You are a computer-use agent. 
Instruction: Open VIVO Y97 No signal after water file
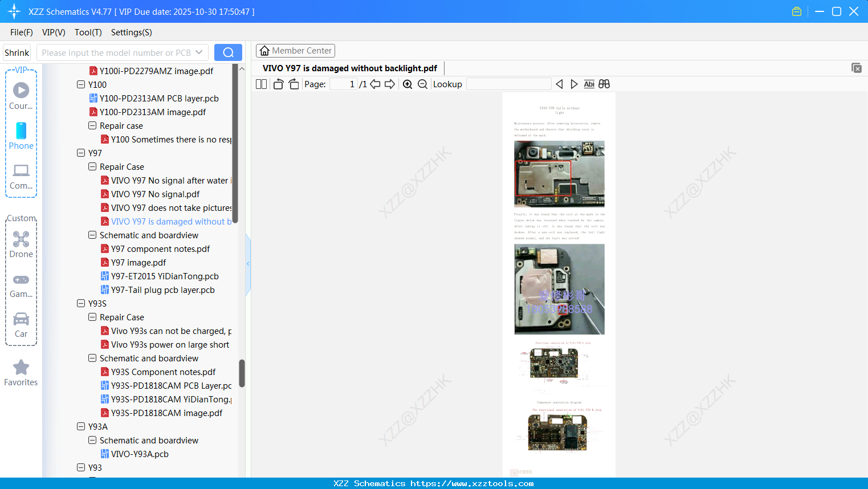click(x=166, y=180)
